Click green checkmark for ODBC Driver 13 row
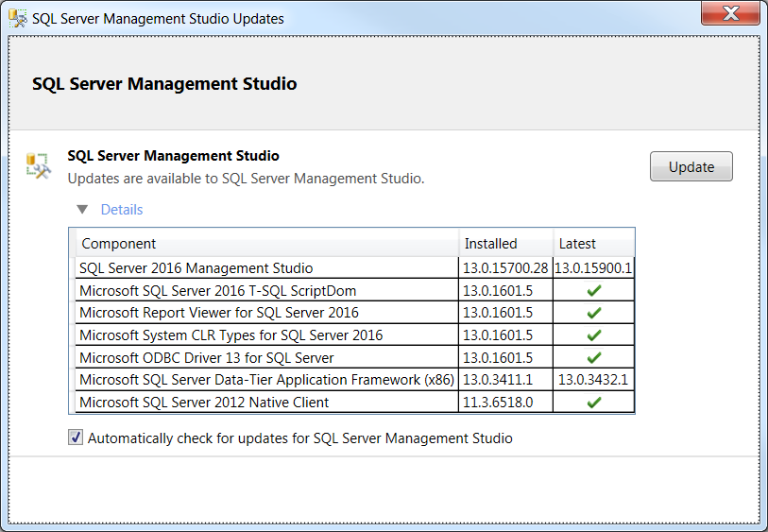 (x=593, y=358)
